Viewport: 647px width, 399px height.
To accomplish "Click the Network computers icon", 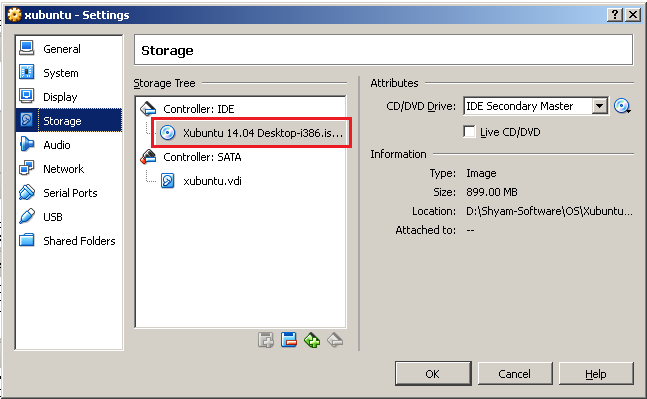I will pos(27,168).
